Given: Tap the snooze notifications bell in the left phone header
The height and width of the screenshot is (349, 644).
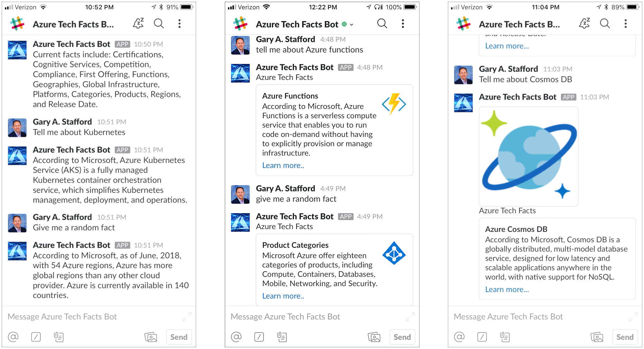Looking at the screenshot, I should (x=138, y=23).
